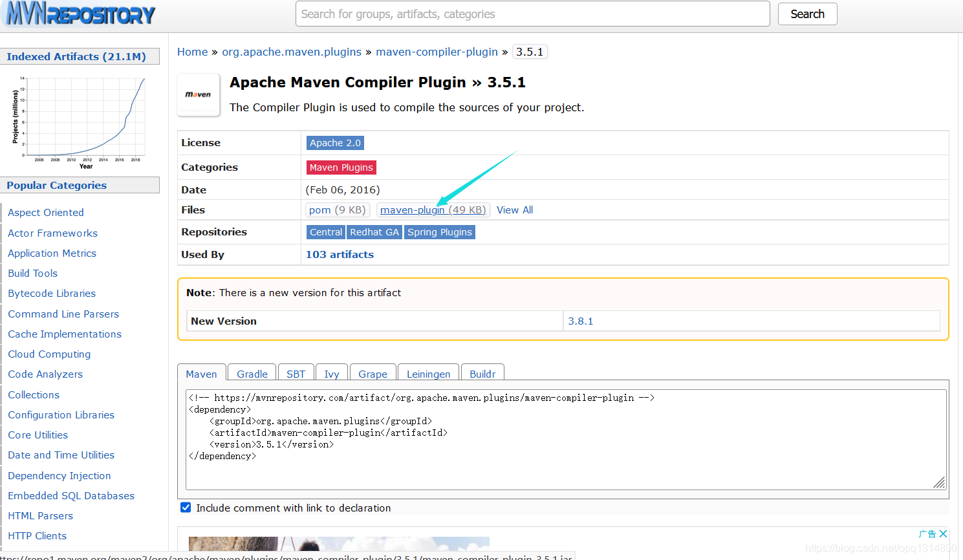Open the Redhat GA repository tag

click(374, 232)
